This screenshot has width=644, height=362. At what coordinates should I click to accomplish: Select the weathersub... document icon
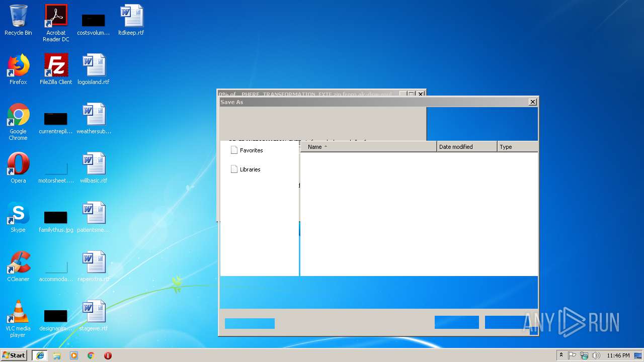pyautogui.click(x=94, y=119)
